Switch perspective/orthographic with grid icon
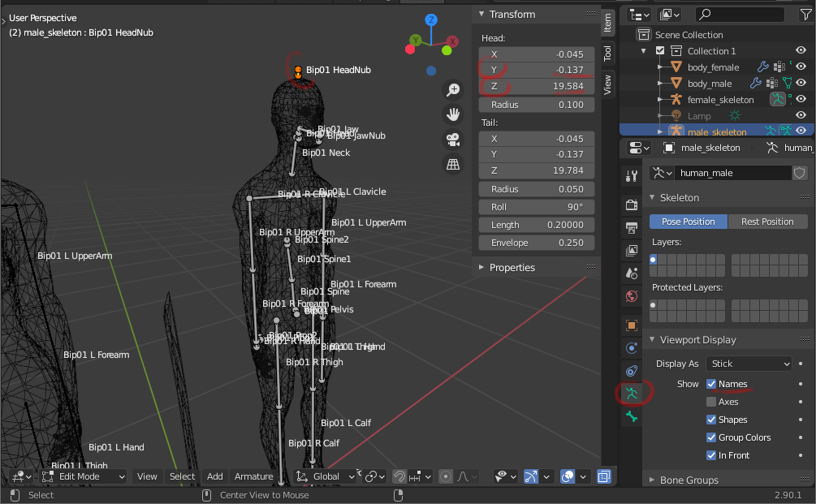Screen dimensions: 816x504 point(453,164)
